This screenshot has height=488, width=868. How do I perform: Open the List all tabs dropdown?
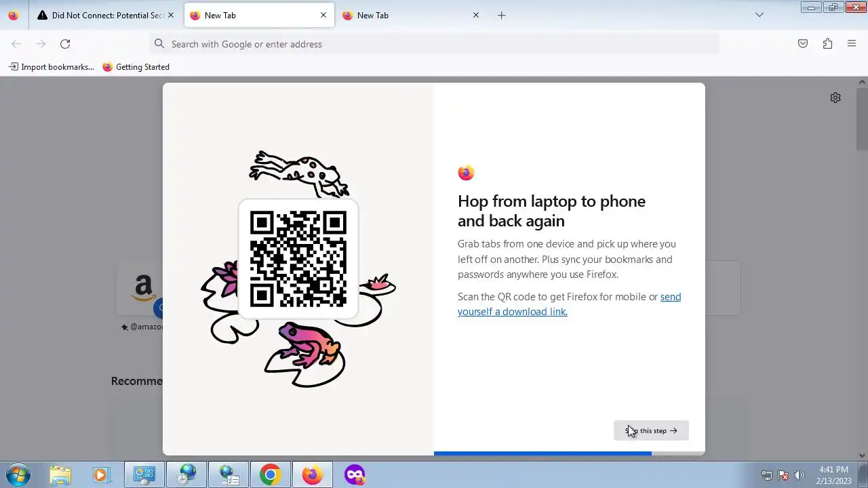click(759, 15)
